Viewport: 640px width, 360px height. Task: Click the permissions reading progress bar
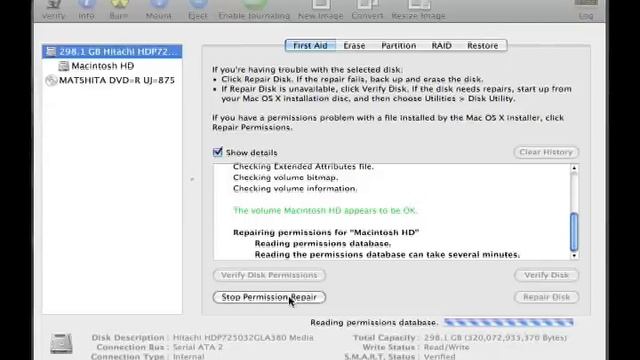point(509,322)
